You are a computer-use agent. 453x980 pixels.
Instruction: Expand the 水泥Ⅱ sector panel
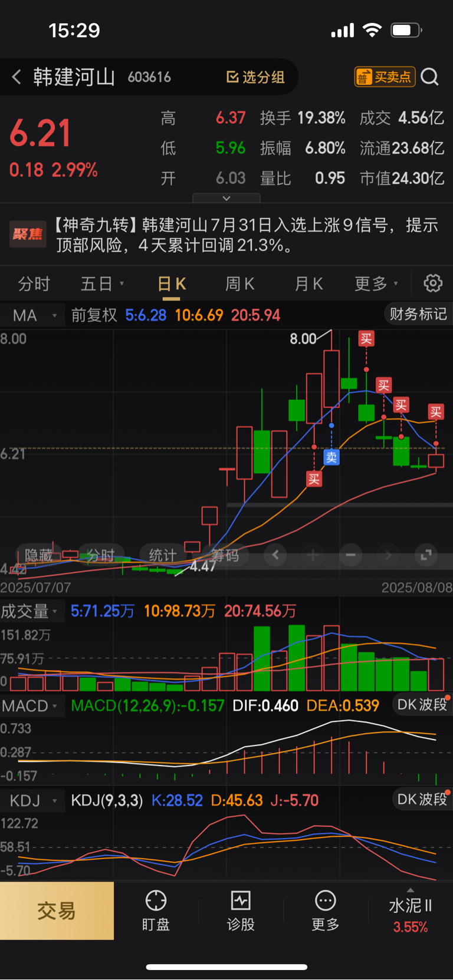point(411,911)
